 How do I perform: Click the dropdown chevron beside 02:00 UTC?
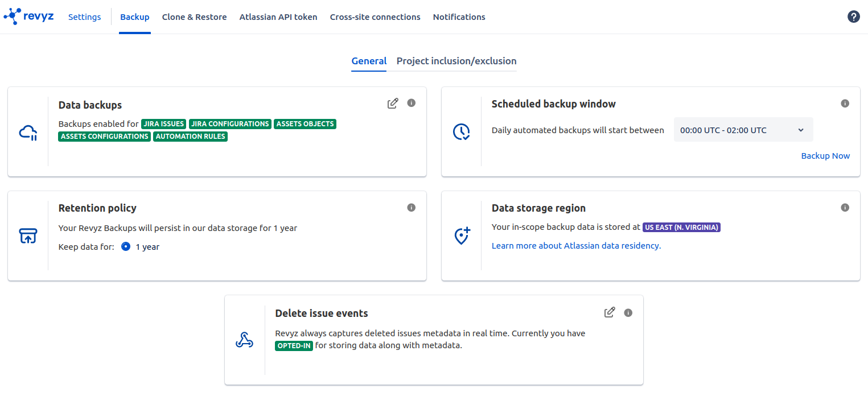(x=801, y=130)
